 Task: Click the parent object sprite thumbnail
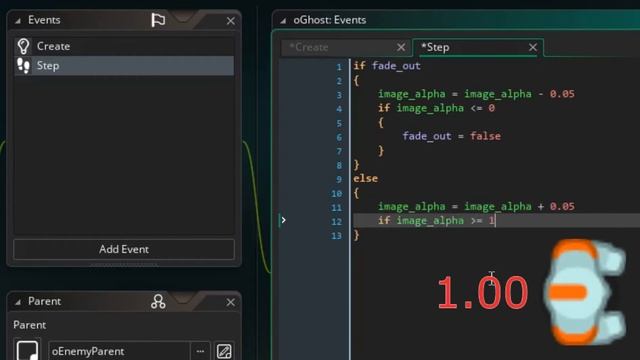(x=27, y=350)
